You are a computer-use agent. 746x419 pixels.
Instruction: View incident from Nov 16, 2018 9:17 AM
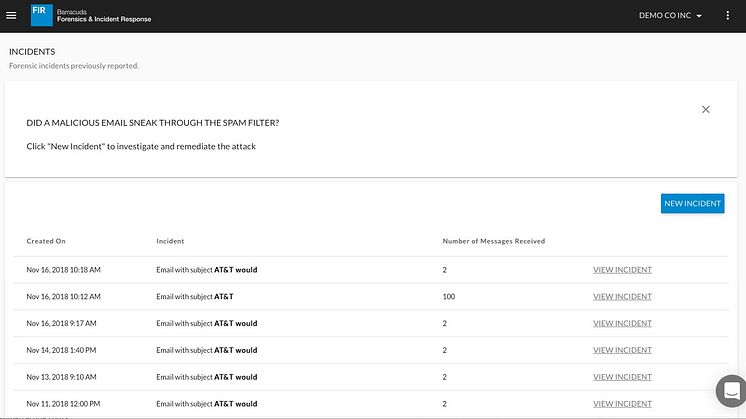click(x=622, y=323)
